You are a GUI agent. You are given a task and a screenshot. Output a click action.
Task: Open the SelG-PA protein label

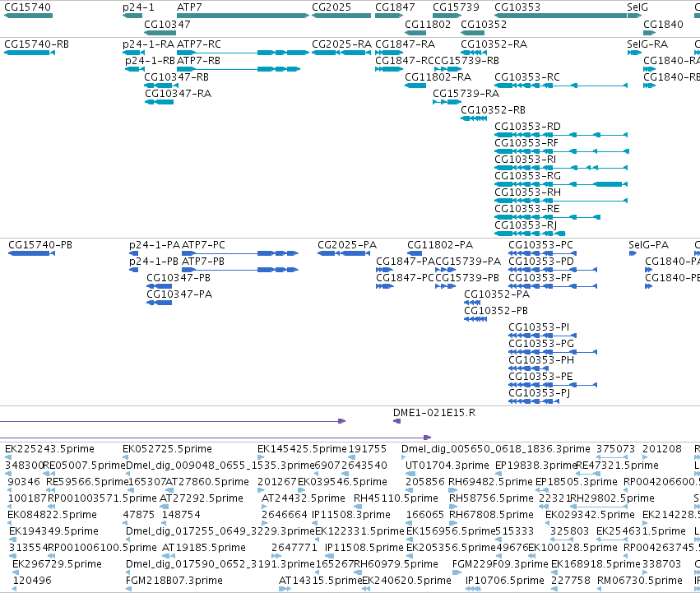(648, 245)
